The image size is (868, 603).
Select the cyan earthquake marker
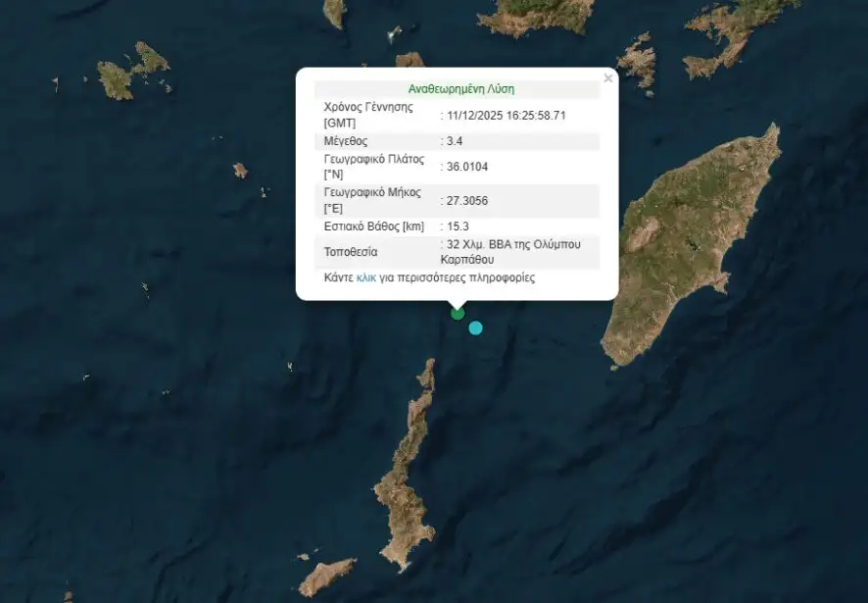pos(475,328)
